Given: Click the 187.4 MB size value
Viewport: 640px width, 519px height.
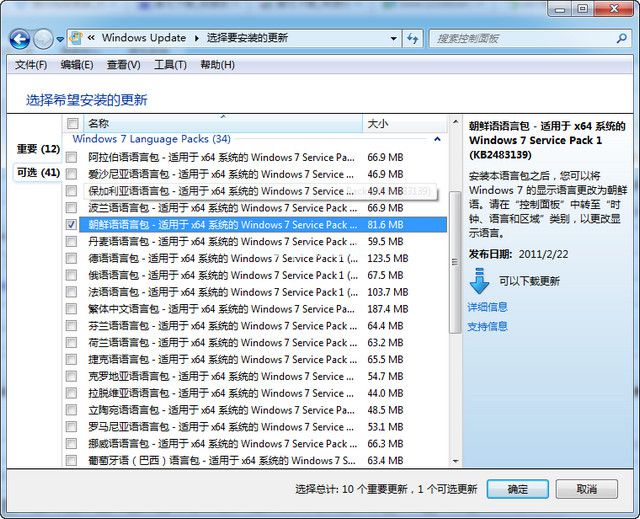Looking at the screenshot, I should [388, 309].
